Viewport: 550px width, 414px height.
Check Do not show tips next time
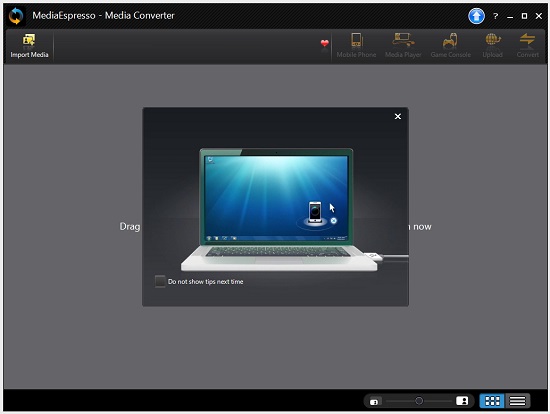click(160, 281)
